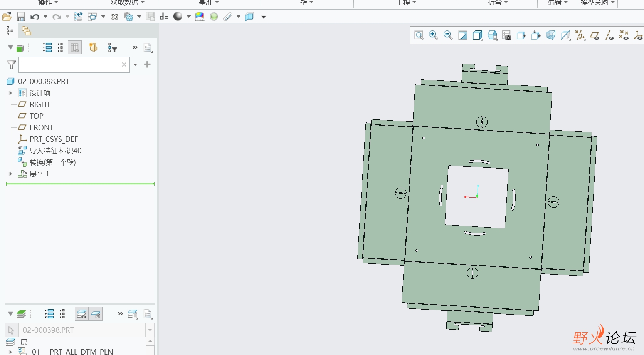Toggle datum point display eye icon
The height and width of the screenshot is (355, 644).
pyautogui.click(x=624, y=35)
